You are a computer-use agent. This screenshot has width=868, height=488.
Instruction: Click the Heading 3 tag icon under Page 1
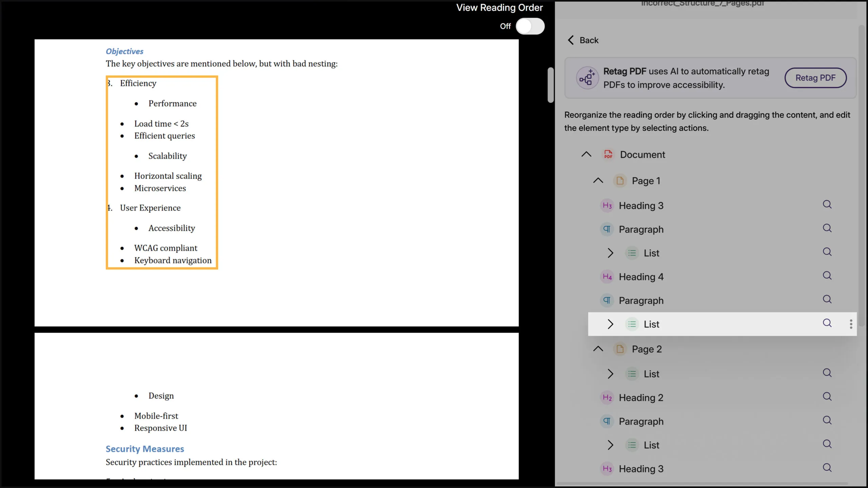coord(607,206)
